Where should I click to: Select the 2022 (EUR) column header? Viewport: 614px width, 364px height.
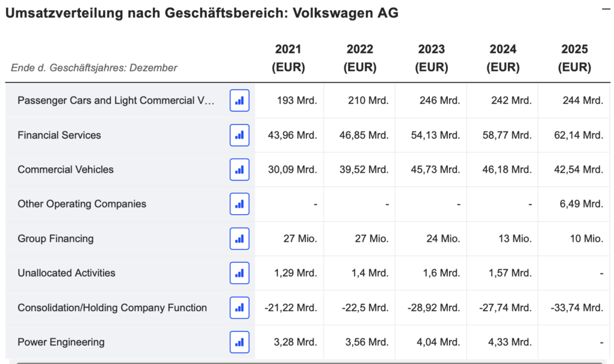click(x=359, y=58)
